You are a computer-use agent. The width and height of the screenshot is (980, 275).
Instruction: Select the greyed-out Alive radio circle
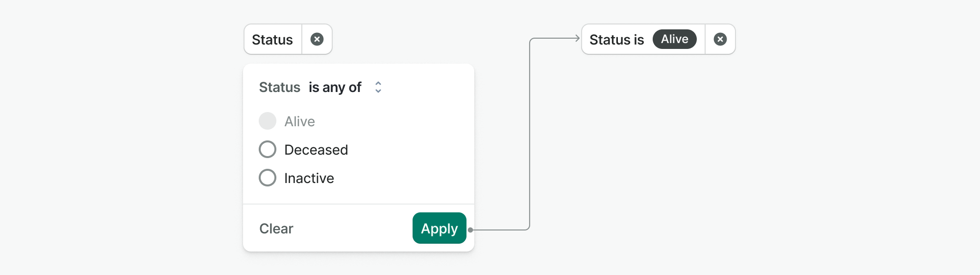(x=268, y=121)
